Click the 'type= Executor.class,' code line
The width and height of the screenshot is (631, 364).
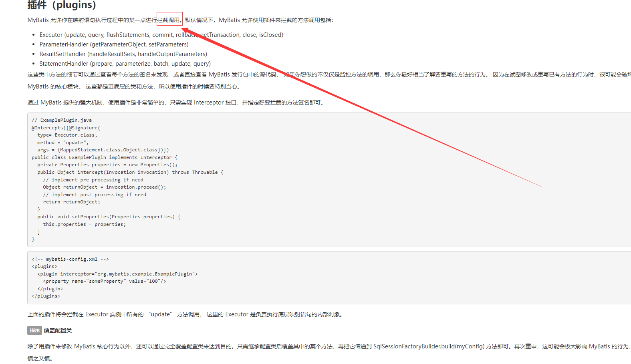[x=67, y=135]
